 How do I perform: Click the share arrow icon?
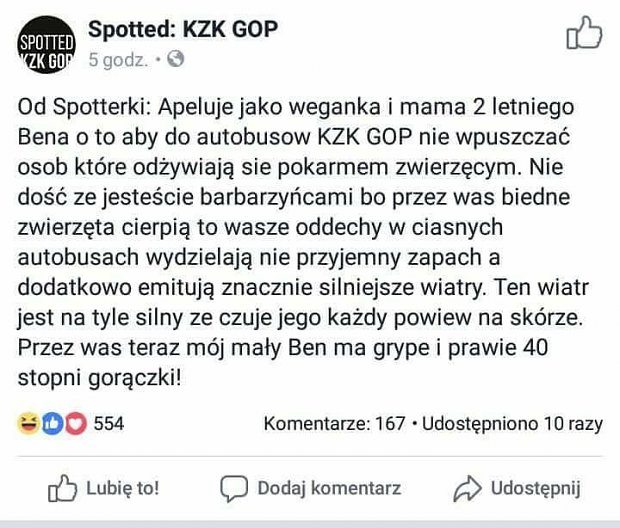(x=467, y=488)
